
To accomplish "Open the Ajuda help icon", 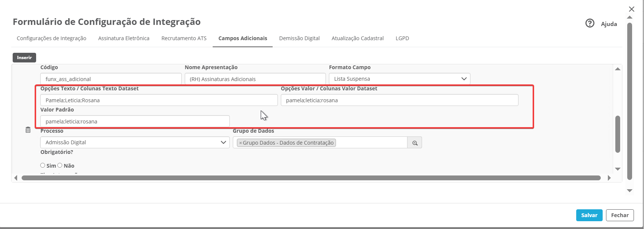I will pos(590,23).
